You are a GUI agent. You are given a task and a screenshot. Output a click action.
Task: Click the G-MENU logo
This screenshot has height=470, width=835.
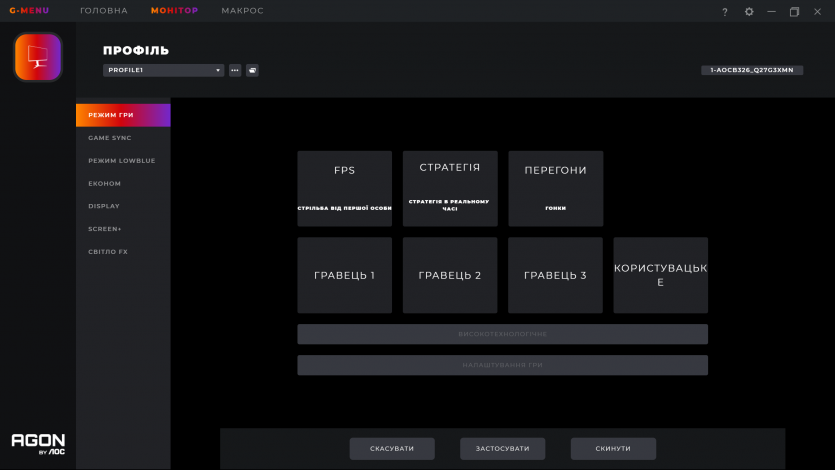coord(28,11)
